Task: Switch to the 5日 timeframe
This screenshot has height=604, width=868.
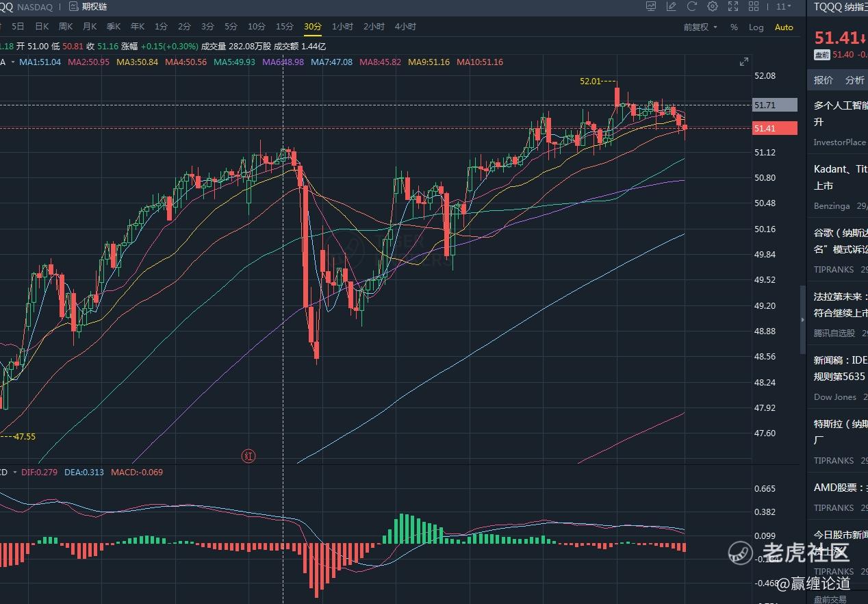Action: click(18, 27)
